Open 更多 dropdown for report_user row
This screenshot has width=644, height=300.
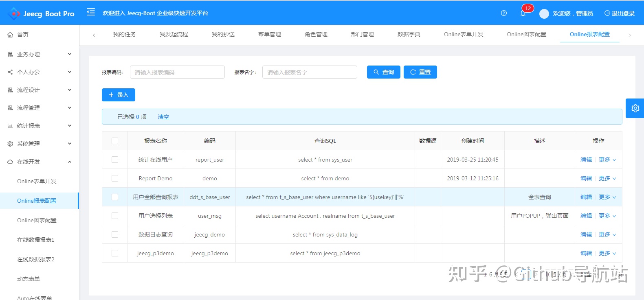click(607, 160)
